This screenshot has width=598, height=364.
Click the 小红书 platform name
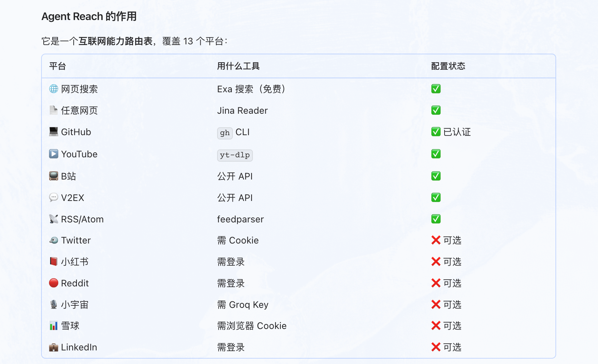coord(75,262)
